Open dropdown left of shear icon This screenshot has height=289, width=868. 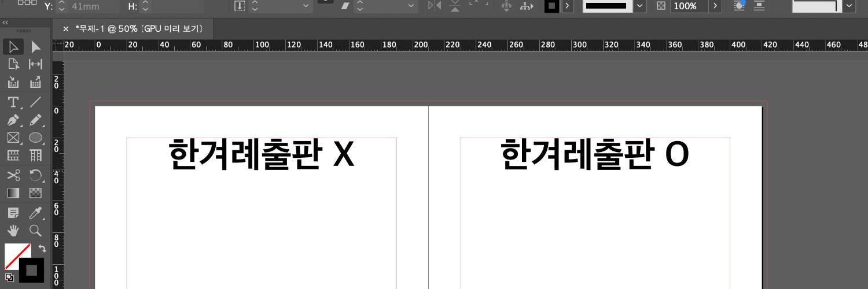pyautogui.click(x=306, y=6)
